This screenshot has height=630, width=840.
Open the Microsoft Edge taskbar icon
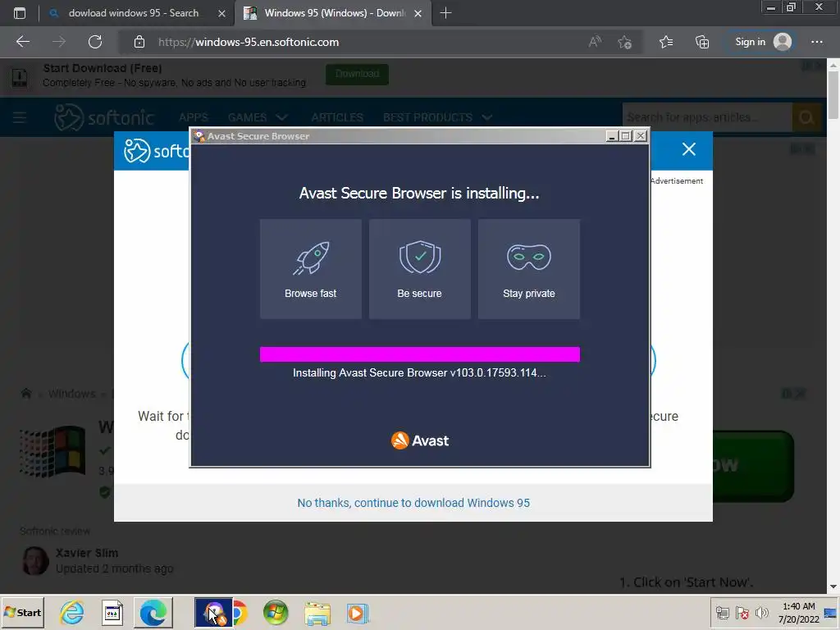tap(153, 612)
